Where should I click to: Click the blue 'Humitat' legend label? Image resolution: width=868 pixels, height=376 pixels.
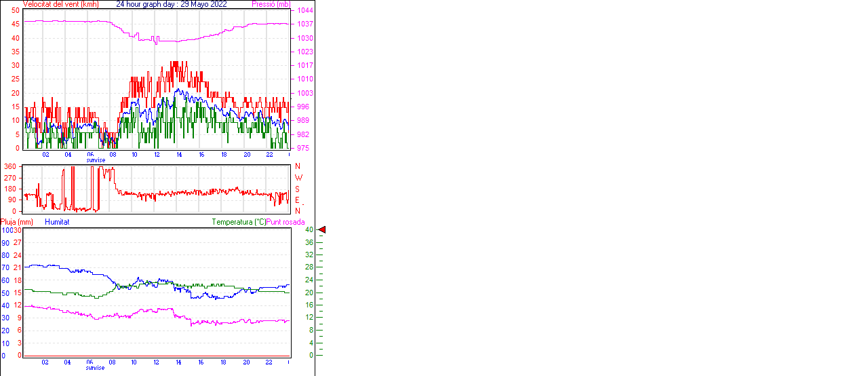click(57, 222)
